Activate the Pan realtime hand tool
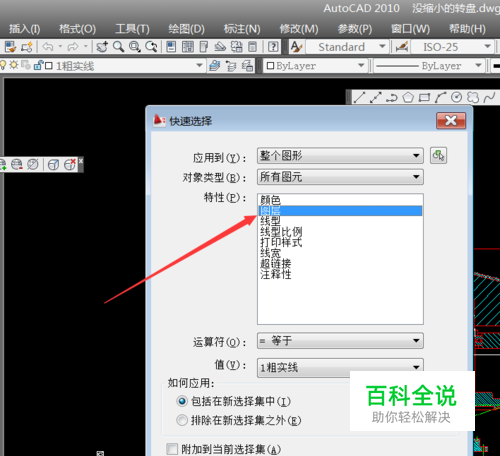500x456 pixels. [102, 47]
